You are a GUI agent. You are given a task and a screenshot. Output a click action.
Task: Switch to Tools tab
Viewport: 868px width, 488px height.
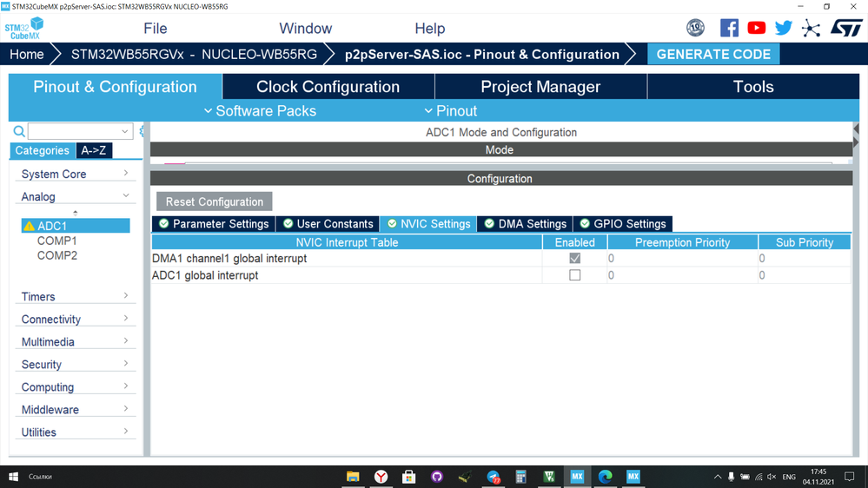point(752,86)
